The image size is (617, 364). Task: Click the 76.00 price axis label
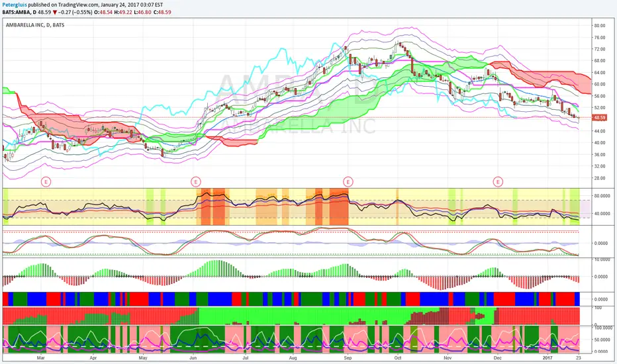(600, 37)
